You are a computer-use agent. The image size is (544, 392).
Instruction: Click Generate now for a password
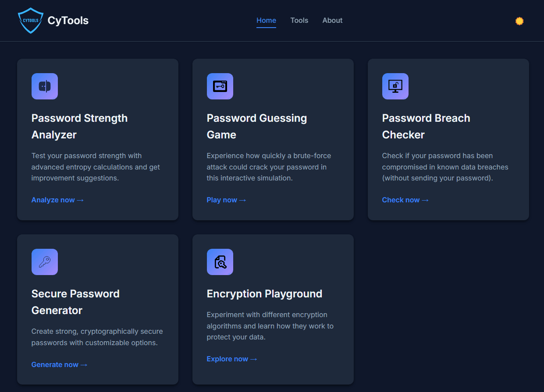pos(60,364)
